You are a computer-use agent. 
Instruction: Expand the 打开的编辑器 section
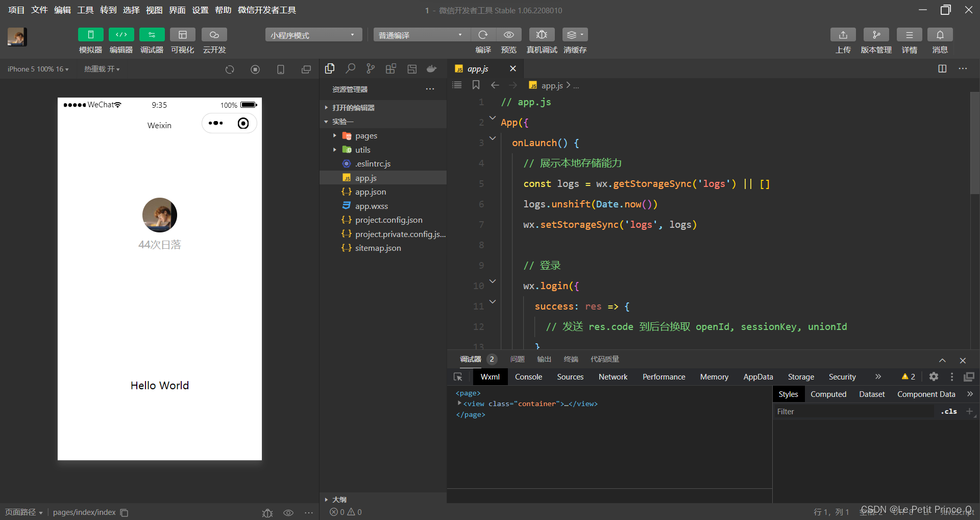(x=383, y=108)
